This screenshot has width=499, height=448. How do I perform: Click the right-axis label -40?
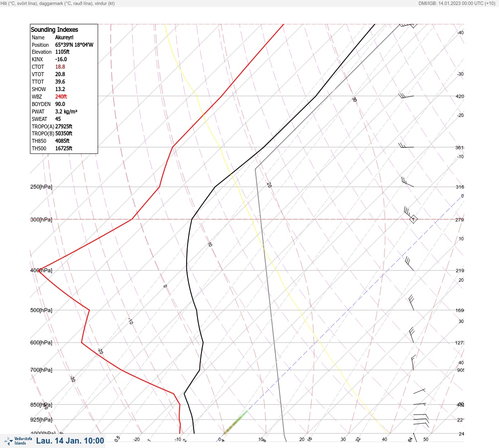460,32
